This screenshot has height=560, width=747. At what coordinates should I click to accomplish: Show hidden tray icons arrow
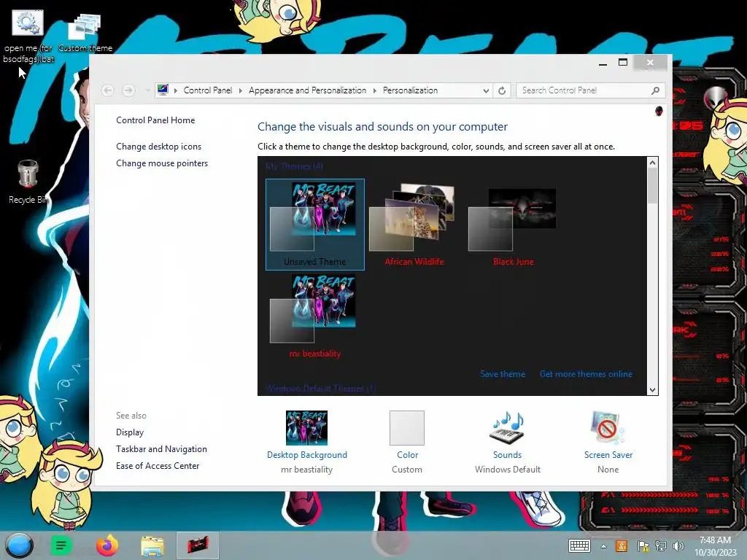[603, 547]
